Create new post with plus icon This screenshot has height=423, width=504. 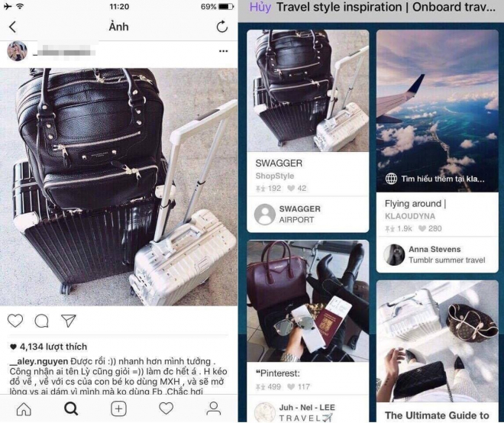pyautogui.click(x=118, y=408)
